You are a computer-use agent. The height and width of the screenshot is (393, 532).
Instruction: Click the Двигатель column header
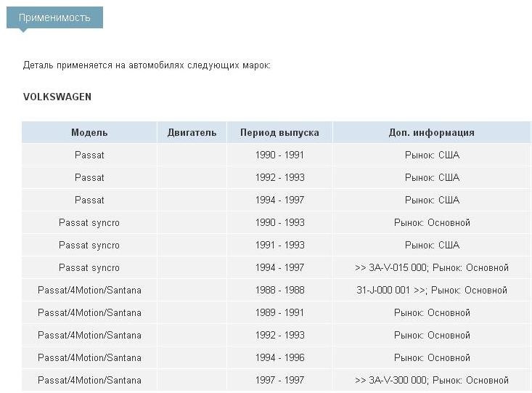[192, 132]
